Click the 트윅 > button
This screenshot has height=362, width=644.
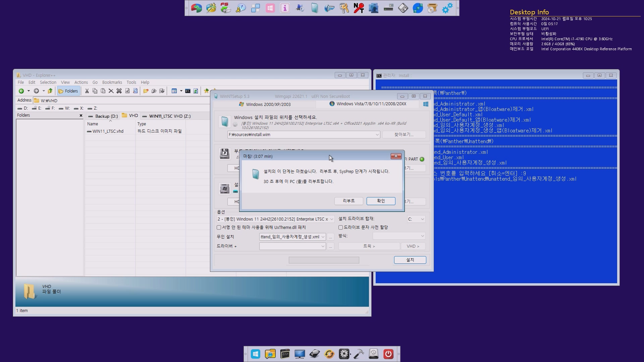tap(369, 246)
